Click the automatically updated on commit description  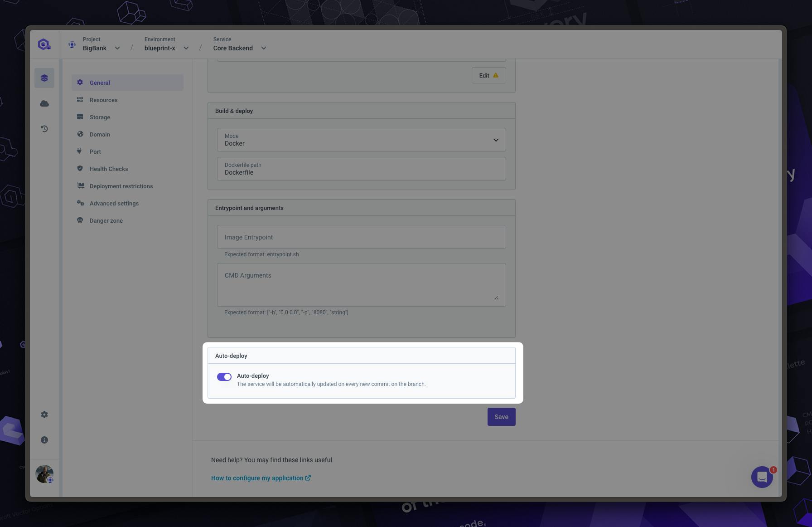click(x=331, y=384)
